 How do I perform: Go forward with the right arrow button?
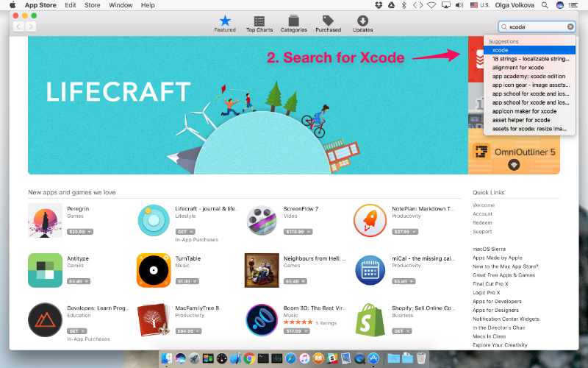(31, 26)
